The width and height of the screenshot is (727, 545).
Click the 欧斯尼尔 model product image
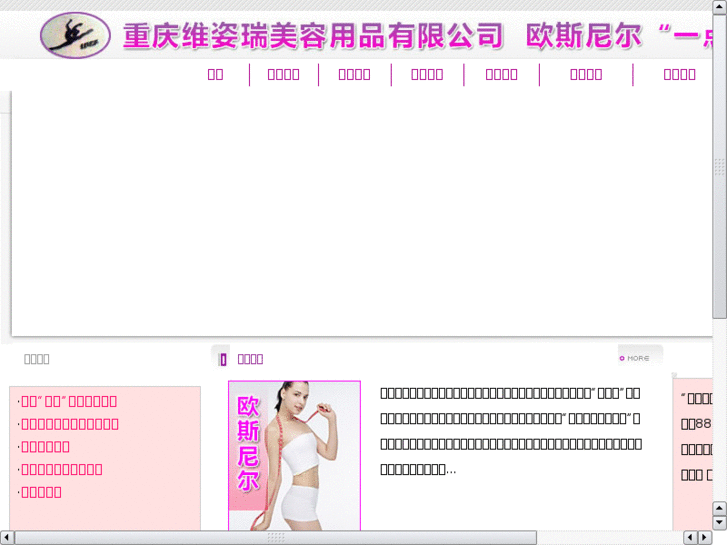[x=294, y=455]
